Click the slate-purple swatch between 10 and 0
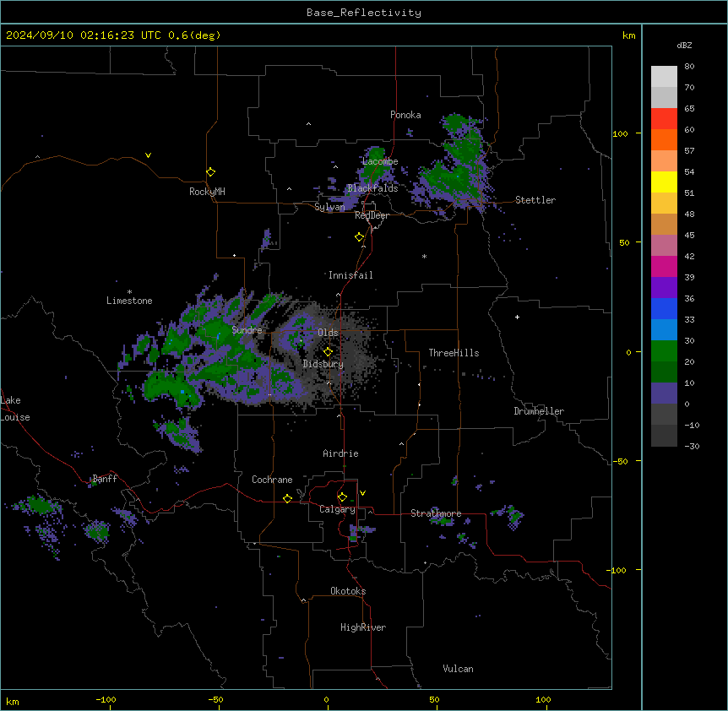Screen dimensions: 728x711 664,393
